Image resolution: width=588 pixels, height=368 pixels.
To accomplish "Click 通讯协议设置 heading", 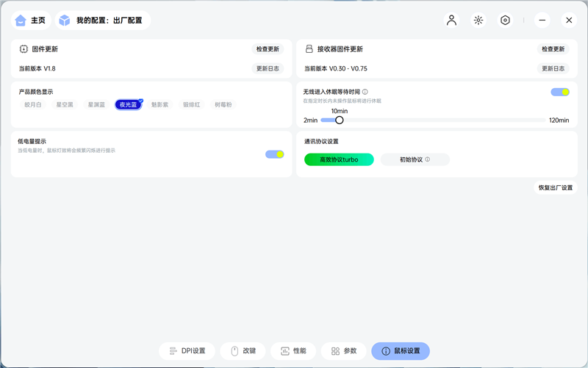I will (321, 141).
